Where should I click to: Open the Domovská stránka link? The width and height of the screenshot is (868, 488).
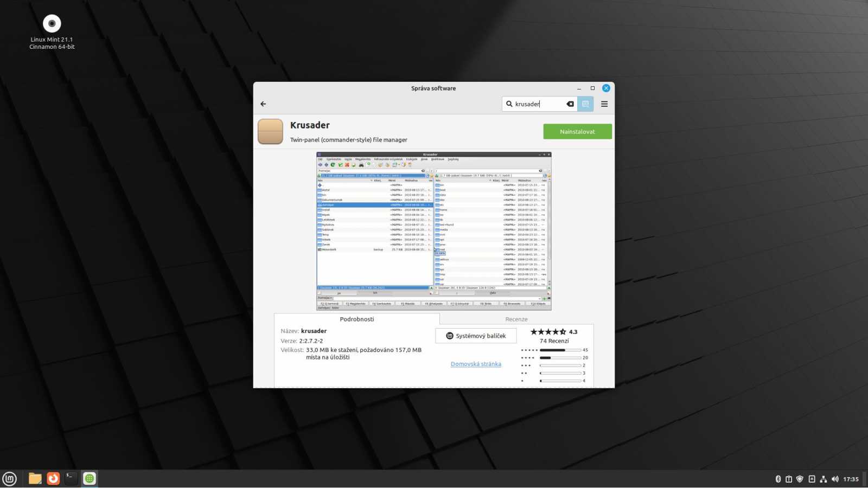[x=476, y=364]
